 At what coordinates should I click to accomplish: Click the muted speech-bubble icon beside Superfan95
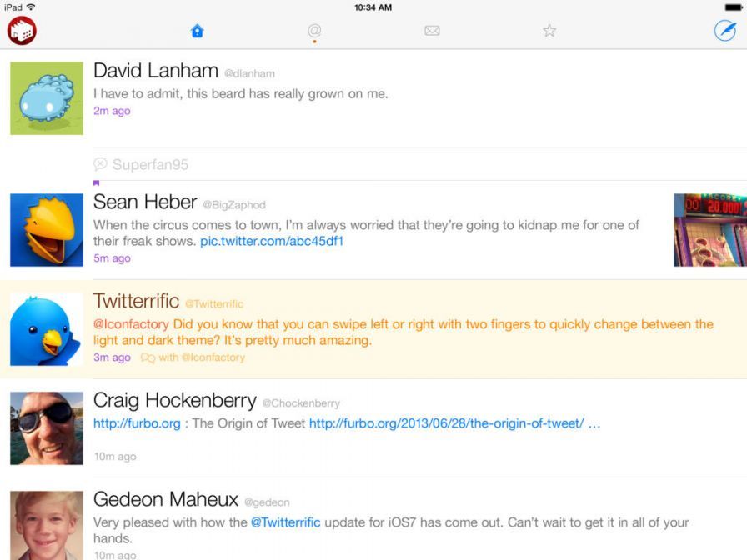pyautogui.click(x=100, y=164)
